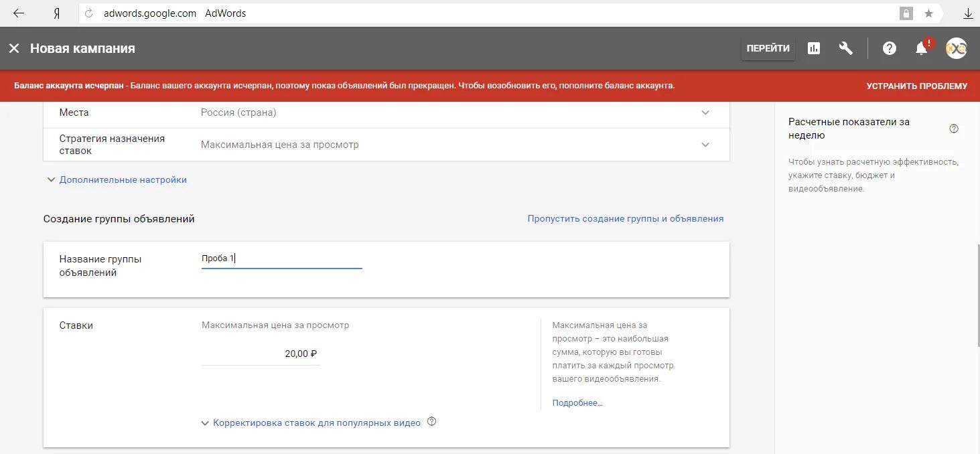Click the 'Создание группы объявлений' heading
980x454 pixels.
tap(119, 219)
